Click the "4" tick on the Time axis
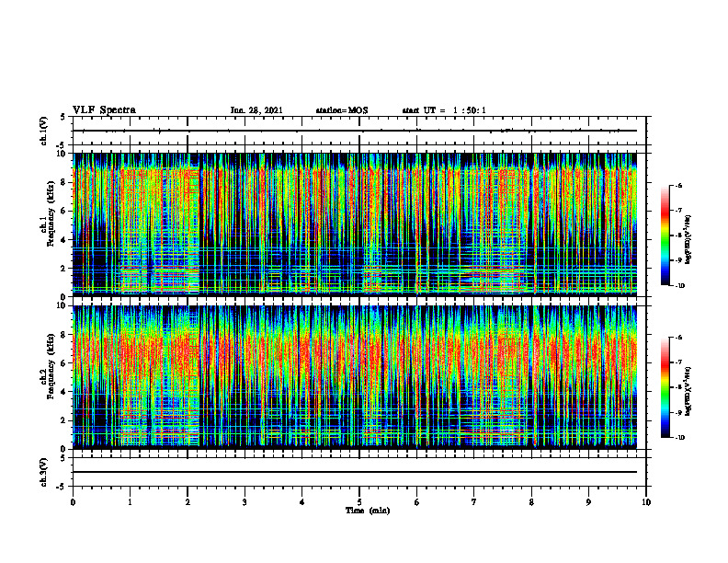Image resolution: width=728 pixels, height=563 pixels. (302, 502)
